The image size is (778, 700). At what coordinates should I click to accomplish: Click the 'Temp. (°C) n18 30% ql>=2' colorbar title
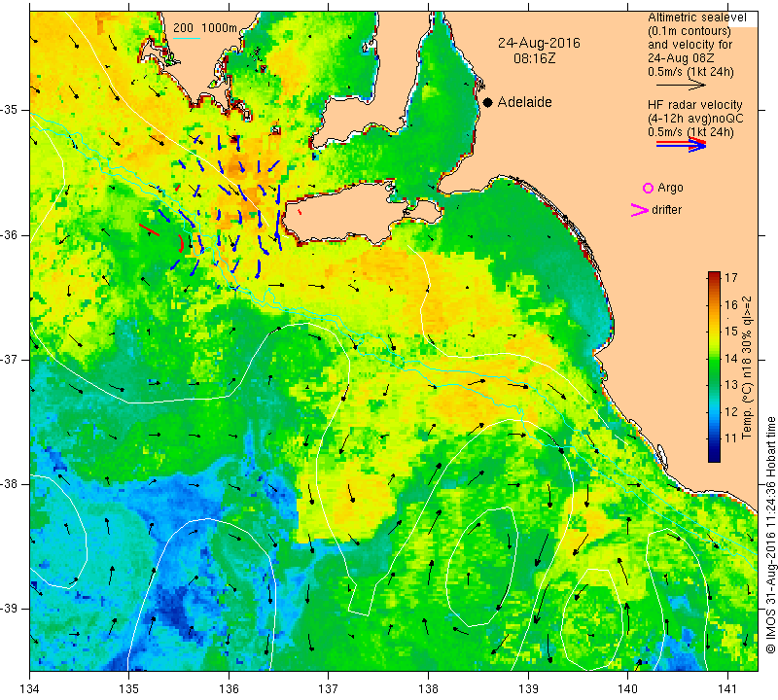click(747, 367)
